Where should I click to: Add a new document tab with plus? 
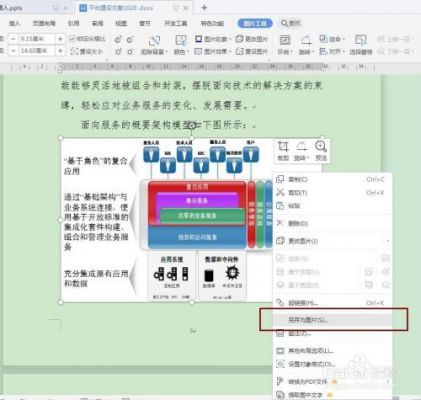coord(204,8)
